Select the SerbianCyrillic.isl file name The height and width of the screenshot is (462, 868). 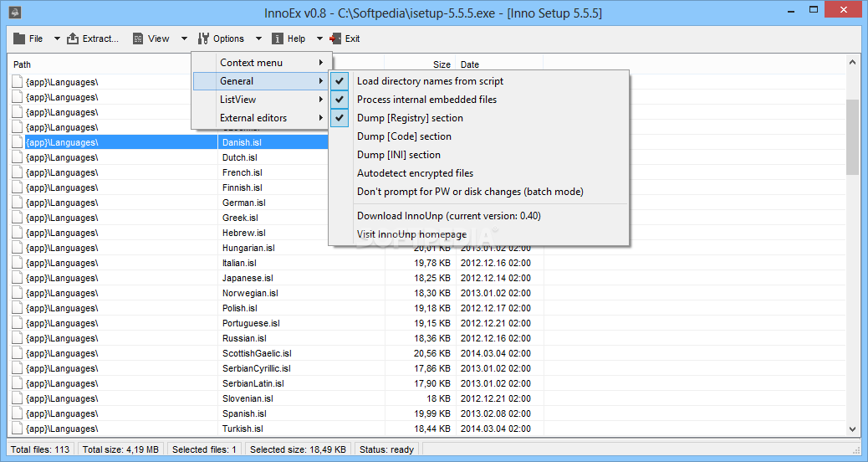click(257, 368)
